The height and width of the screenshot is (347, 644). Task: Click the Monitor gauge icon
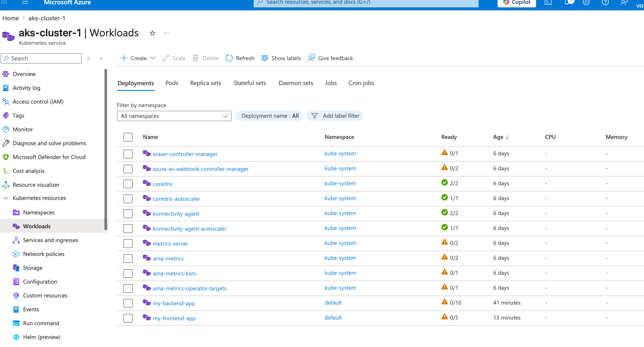(6, 129)
